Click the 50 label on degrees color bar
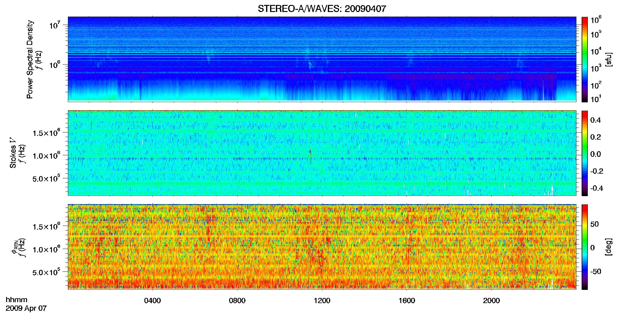The width and height of the screenshot is (644, 332). coord(595,224)
